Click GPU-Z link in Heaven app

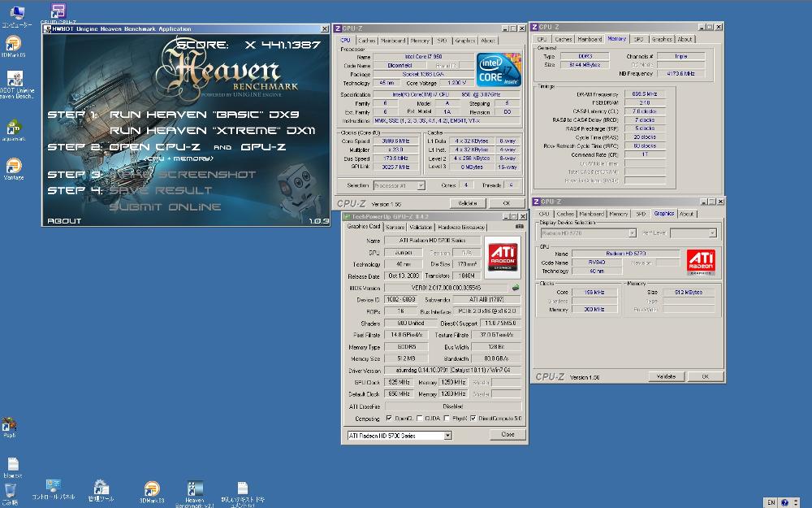263,147
